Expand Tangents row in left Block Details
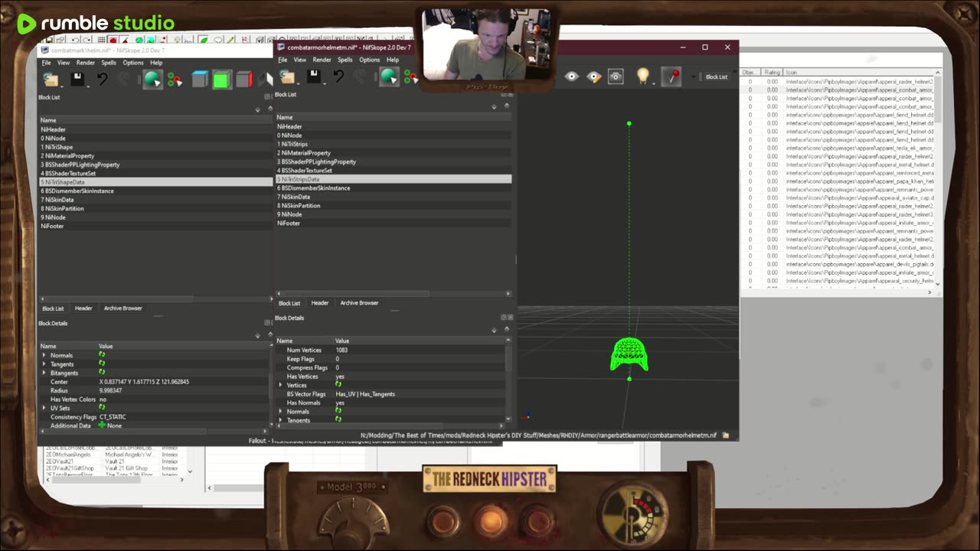 tap(44, 364)
